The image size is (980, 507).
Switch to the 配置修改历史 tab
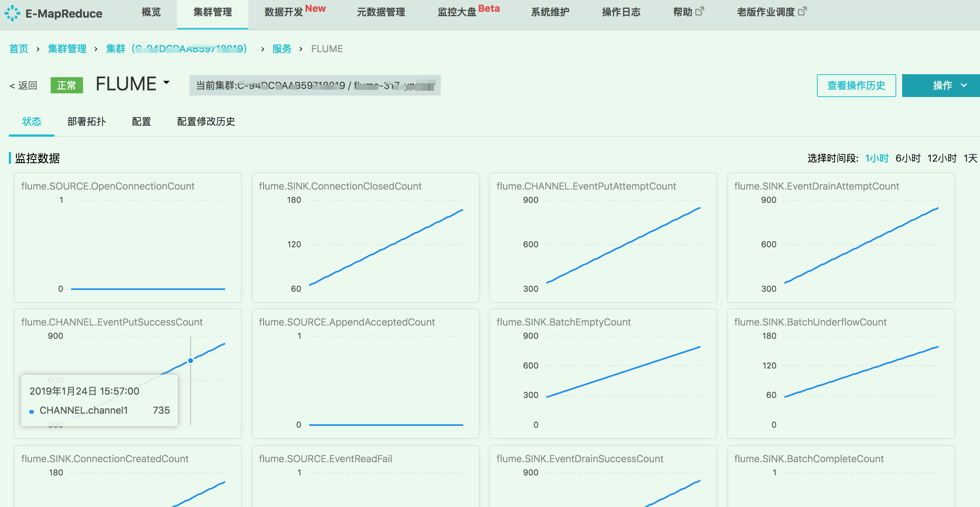pyautogui.click(x=206, y=121)
